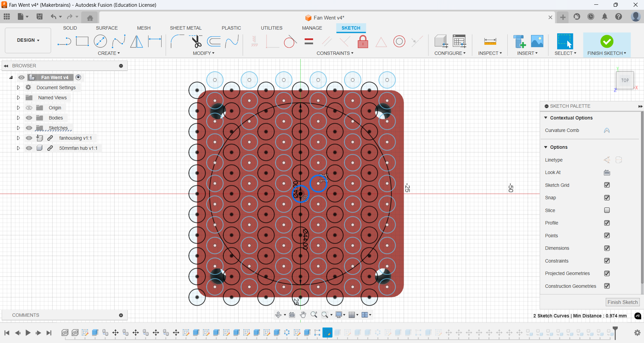Select the Trim tool in Modify
The image size is (644, 343).
pos(197,41)
